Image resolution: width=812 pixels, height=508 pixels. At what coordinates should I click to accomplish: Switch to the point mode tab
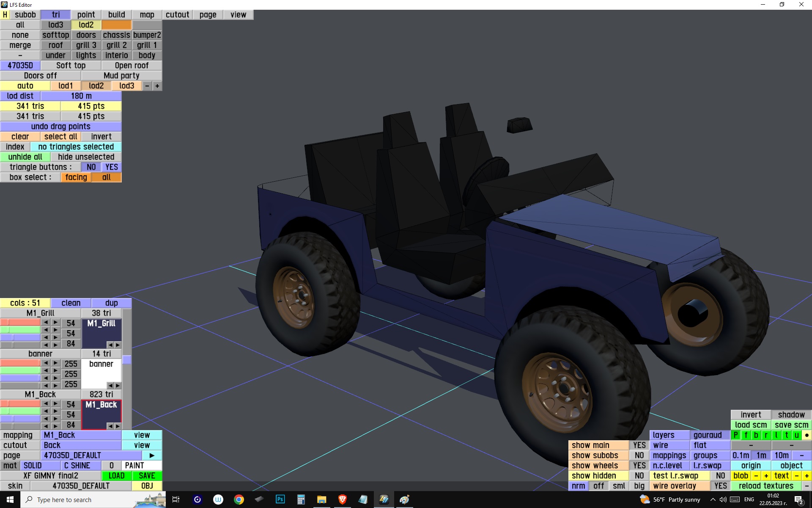click(86, 15)
